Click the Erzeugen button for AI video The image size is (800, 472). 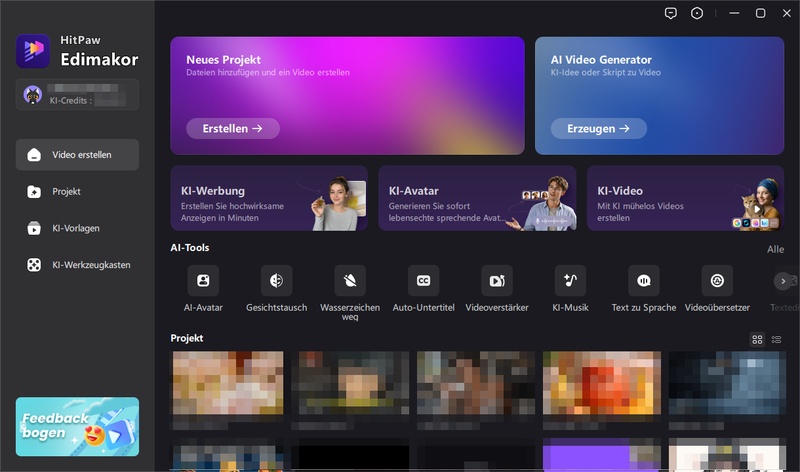(x=598, y=129)
